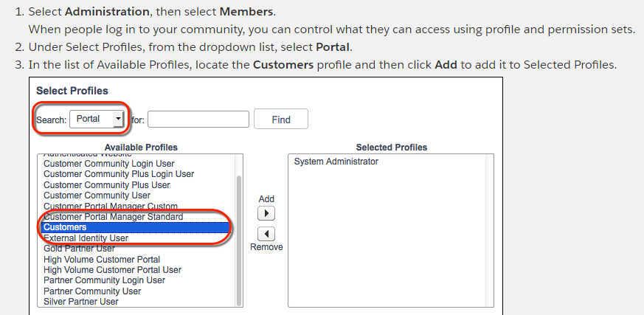Select External Identity User profile
The height and width of the screenshot is (315, 644).
(86, 238)
